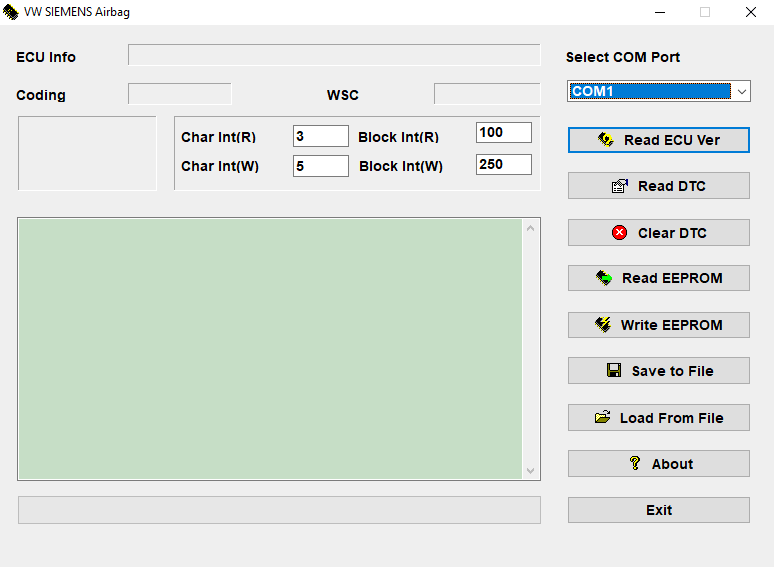Close the VW SIEMENS Airbag window
The width and height of the screenshot is (774, 567).
pos(751,12)
